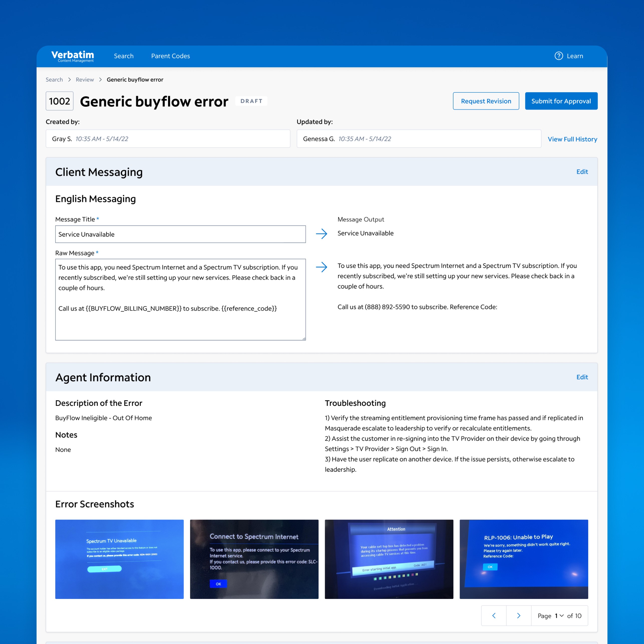644x644 pixels.
Task: Edit the Agent Information section
Action: coord(582,377)
